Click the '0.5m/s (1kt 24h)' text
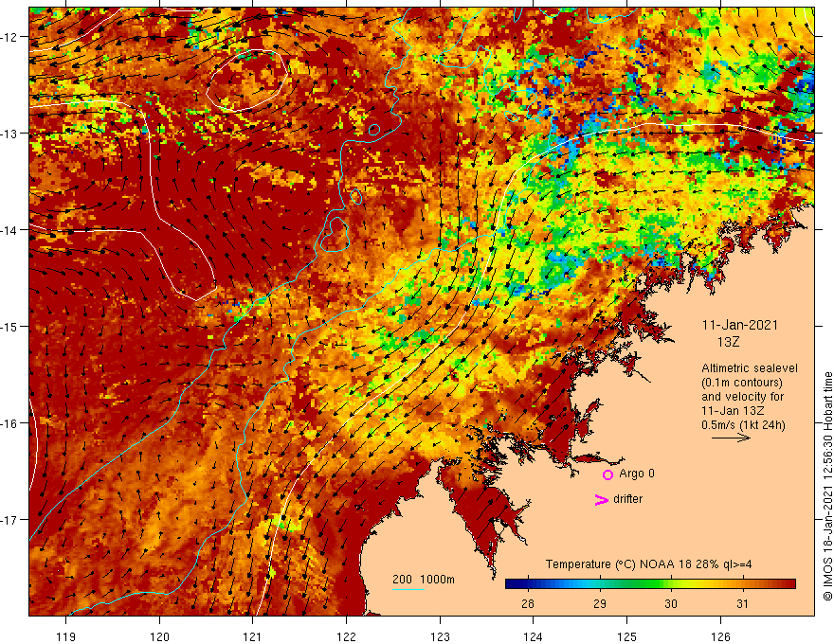This screenshot has width=834, height=644. pos(743,425)
